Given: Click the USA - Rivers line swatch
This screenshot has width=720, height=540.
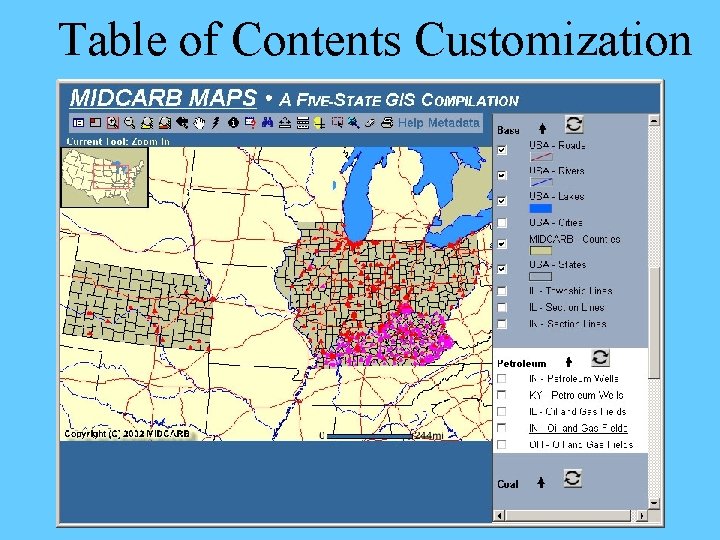Looking at the screenshot, I should pyautogui.click(x=541, y=182).
